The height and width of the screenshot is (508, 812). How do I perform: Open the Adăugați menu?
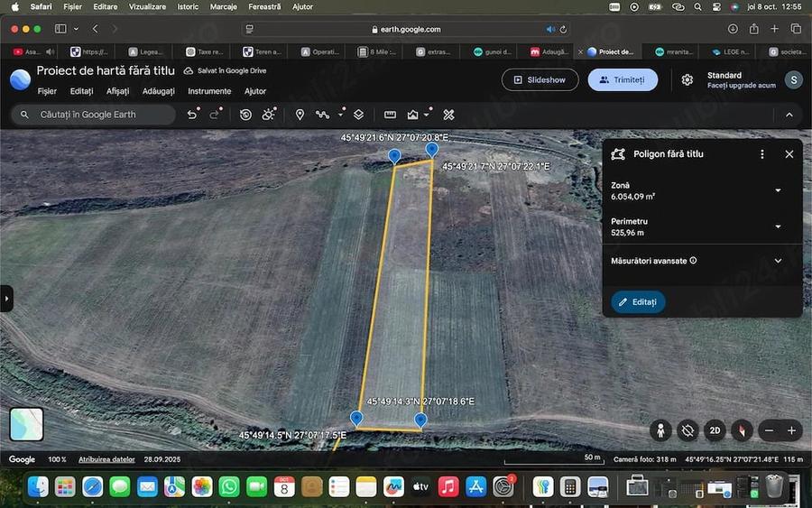159,91
